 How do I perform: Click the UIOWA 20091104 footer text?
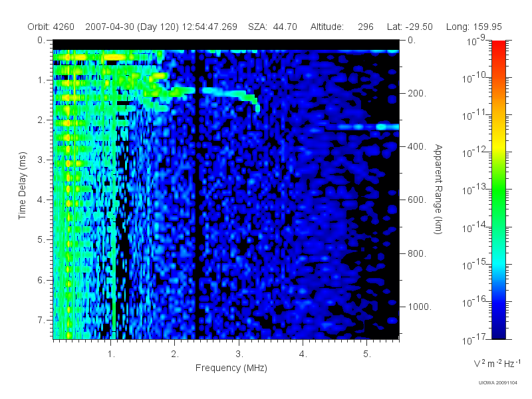[497, 383]
